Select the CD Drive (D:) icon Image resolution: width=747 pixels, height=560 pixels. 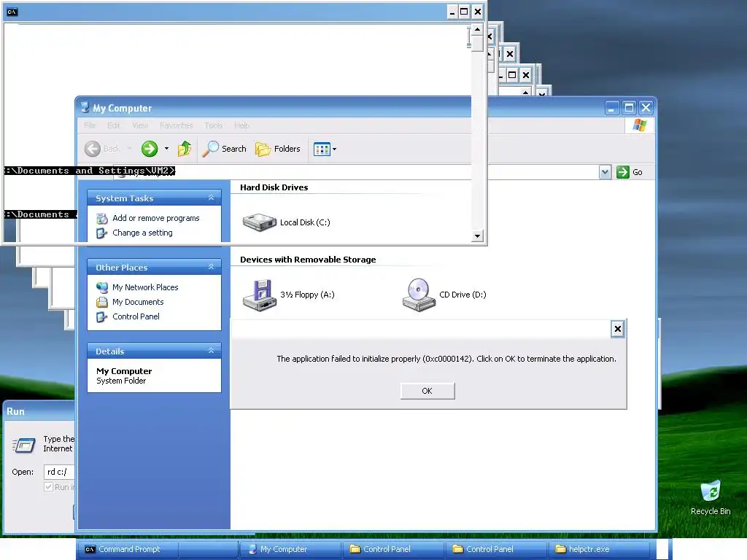[x=419, y=295]
